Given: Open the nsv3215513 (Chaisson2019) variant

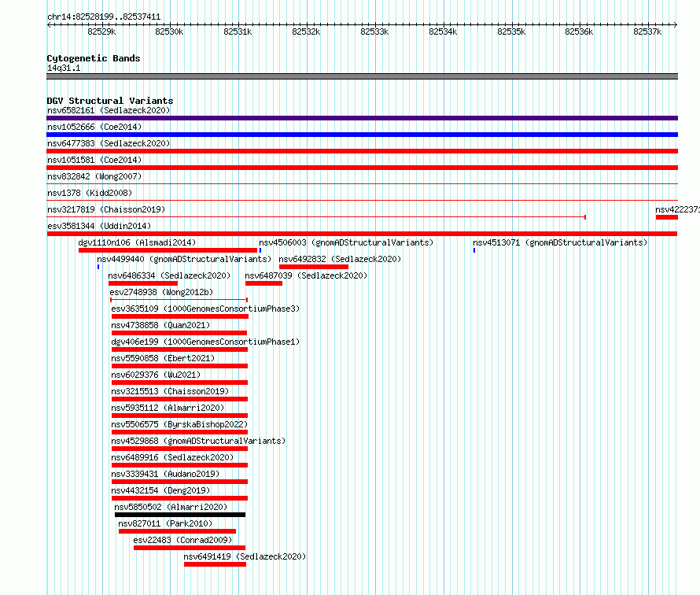Looking at the screenshot, I should point(170,391).
